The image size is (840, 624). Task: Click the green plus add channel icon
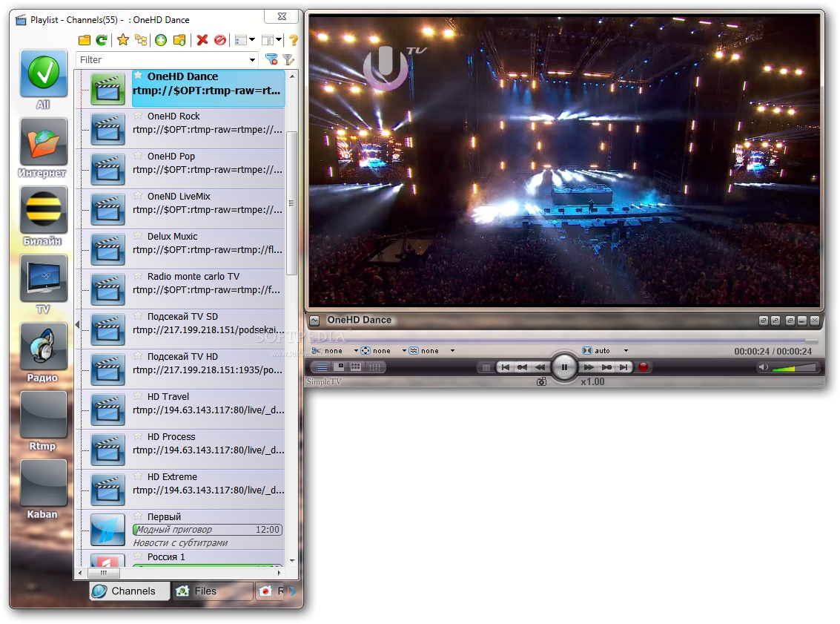[x=161, y=40]
